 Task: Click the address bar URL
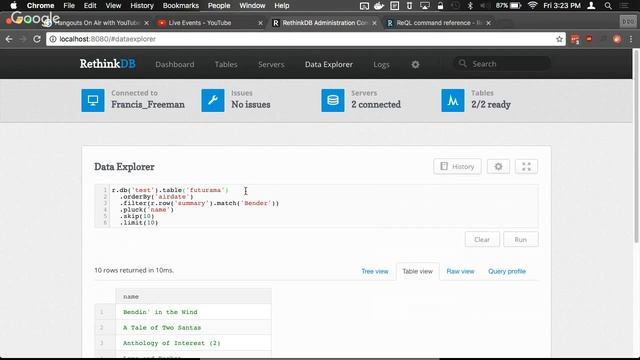[x=107, y=39]
